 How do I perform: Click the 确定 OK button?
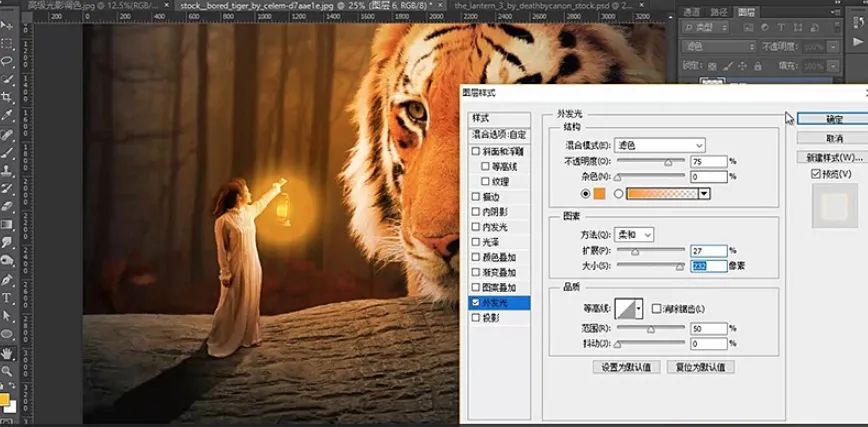833,119
